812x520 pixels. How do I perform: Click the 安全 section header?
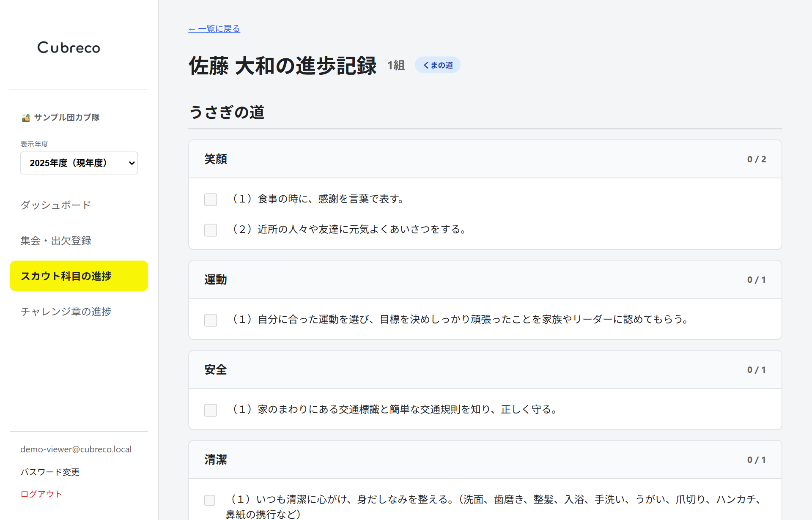coord(485,369)
